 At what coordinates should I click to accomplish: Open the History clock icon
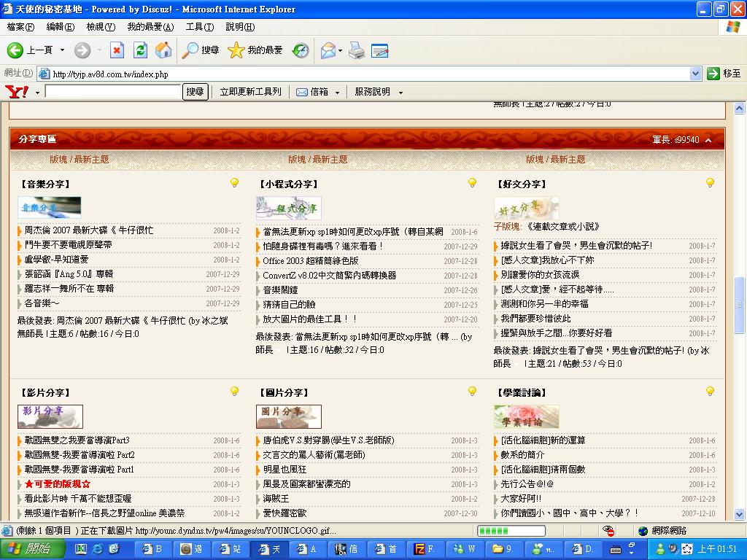click(301, 50)
